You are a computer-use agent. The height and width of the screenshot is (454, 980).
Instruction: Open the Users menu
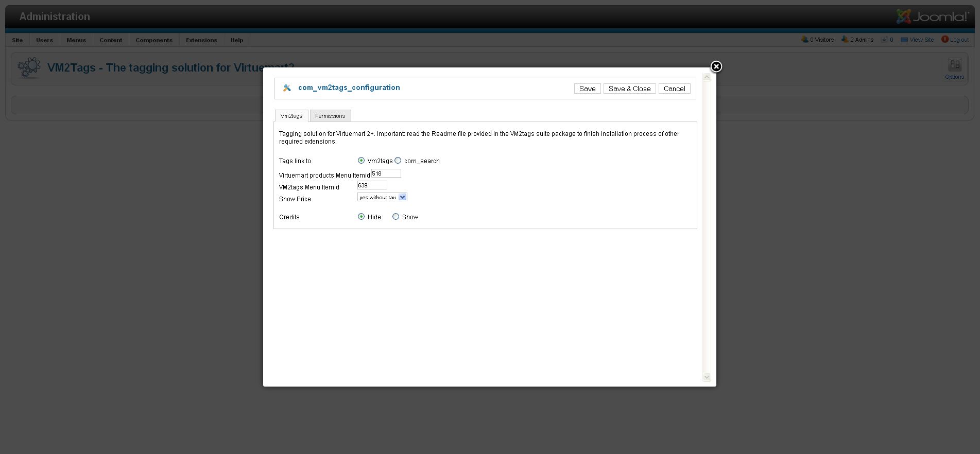(x=45, y=40)
